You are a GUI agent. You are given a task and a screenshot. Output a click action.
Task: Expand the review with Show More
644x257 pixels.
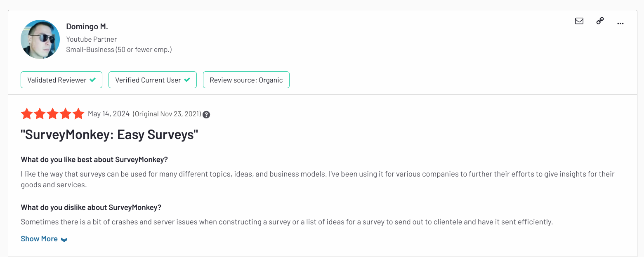coord(39,238)
